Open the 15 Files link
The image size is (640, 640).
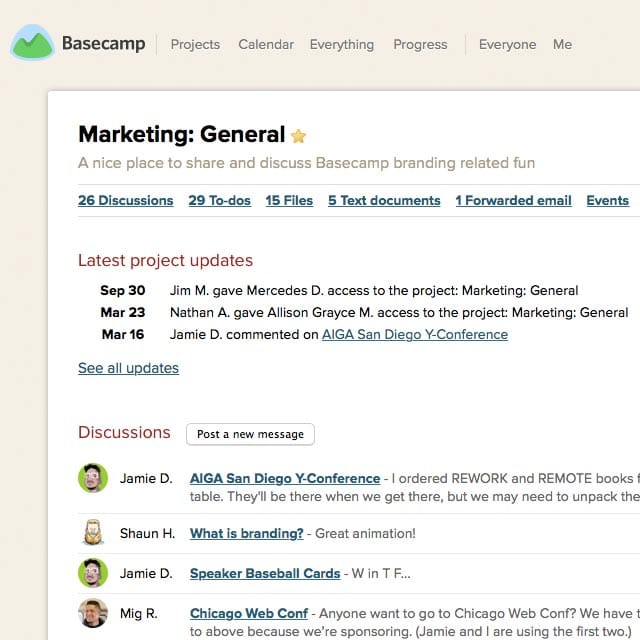(x=289, y=200)
